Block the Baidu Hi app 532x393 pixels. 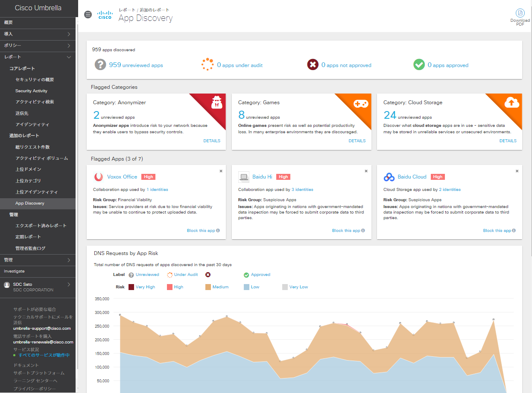click(x=346, y=231)
